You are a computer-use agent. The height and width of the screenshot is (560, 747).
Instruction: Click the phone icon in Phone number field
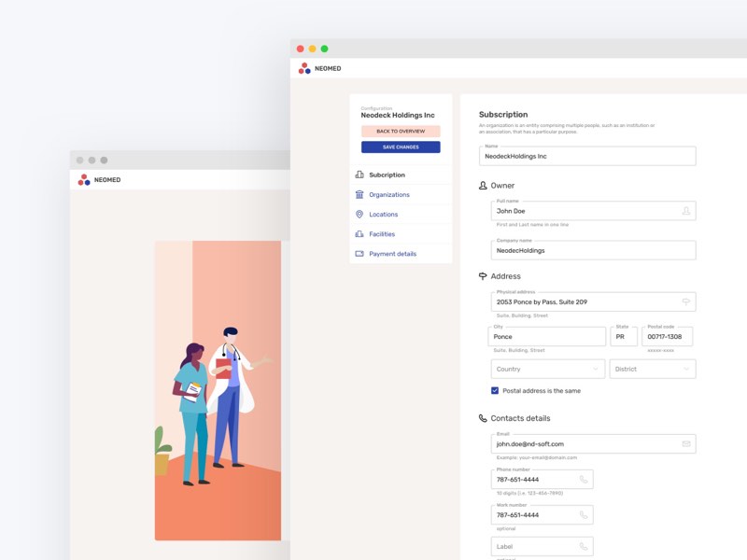tap(583, 479)
